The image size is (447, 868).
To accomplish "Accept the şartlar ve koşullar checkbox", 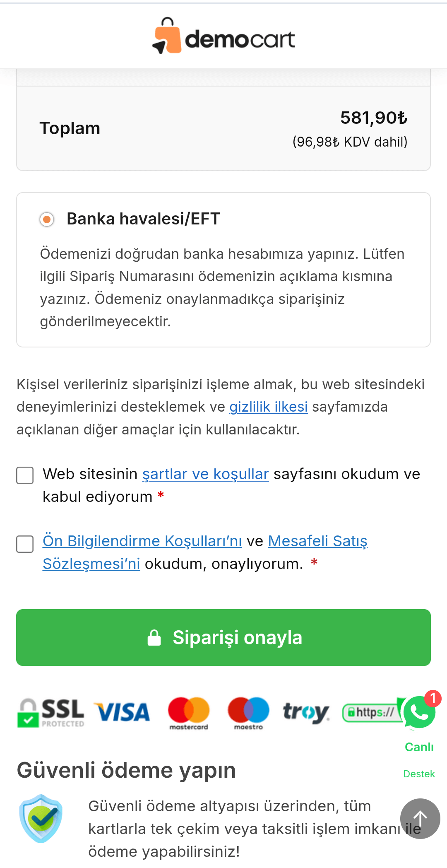I will pos(25,475).
